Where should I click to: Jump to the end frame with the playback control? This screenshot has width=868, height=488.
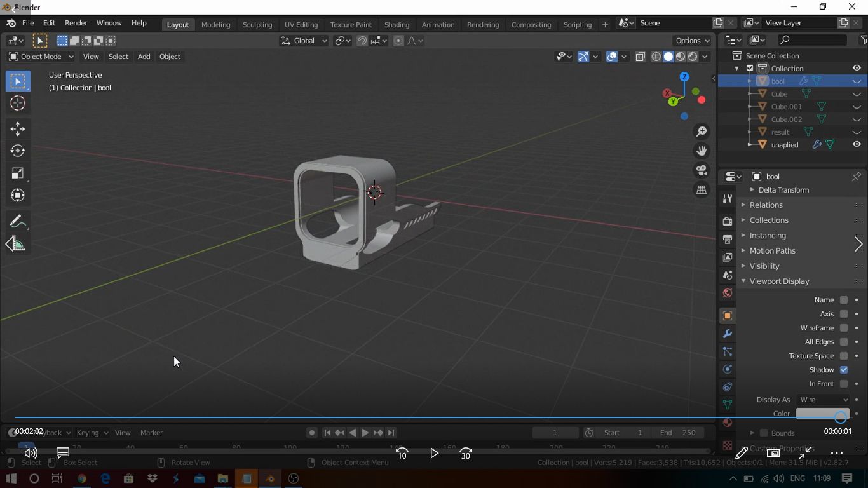(390, 432)
